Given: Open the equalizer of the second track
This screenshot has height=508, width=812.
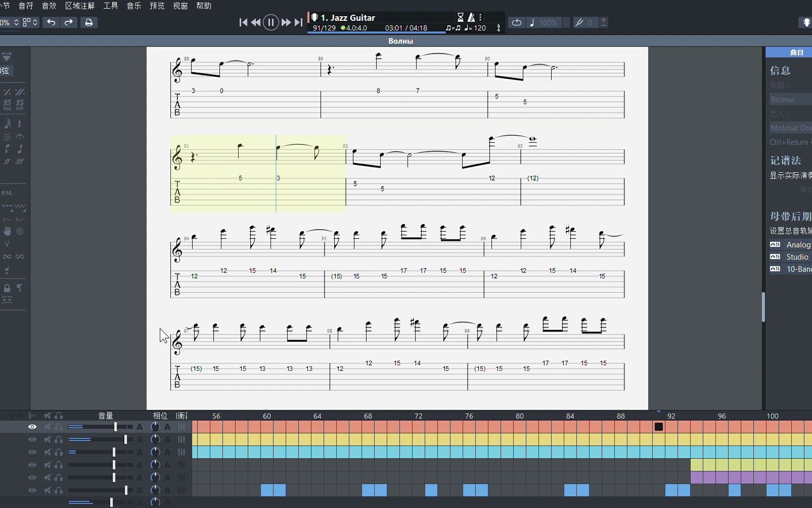Looking at the screenshot, I should point(182,440).
